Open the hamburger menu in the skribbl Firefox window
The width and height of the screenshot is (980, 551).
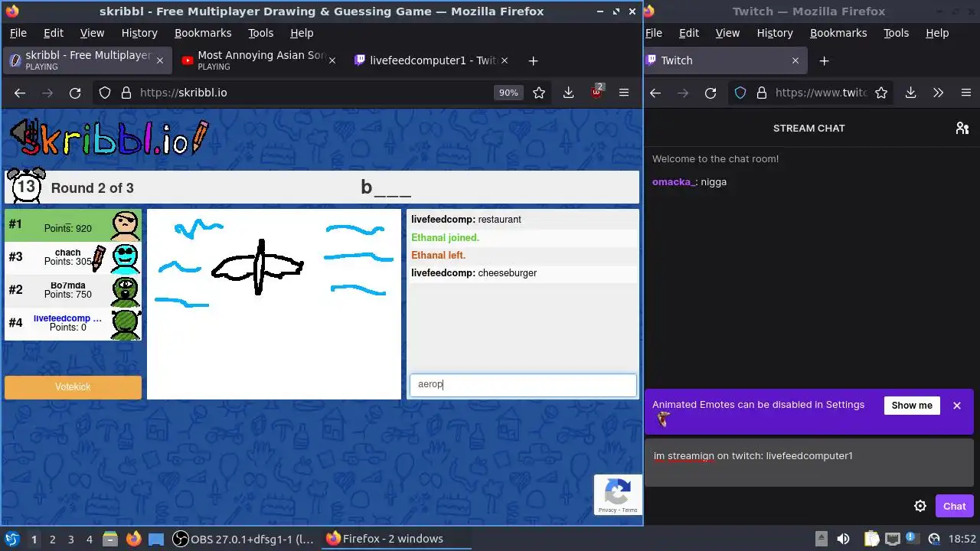(x=624, y=93)
